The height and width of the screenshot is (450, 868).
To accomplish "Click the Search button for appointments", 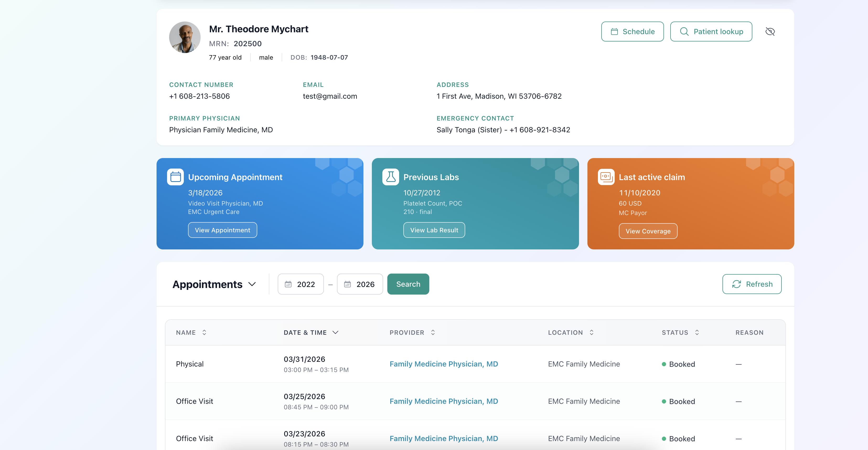I will click(408, 284).
